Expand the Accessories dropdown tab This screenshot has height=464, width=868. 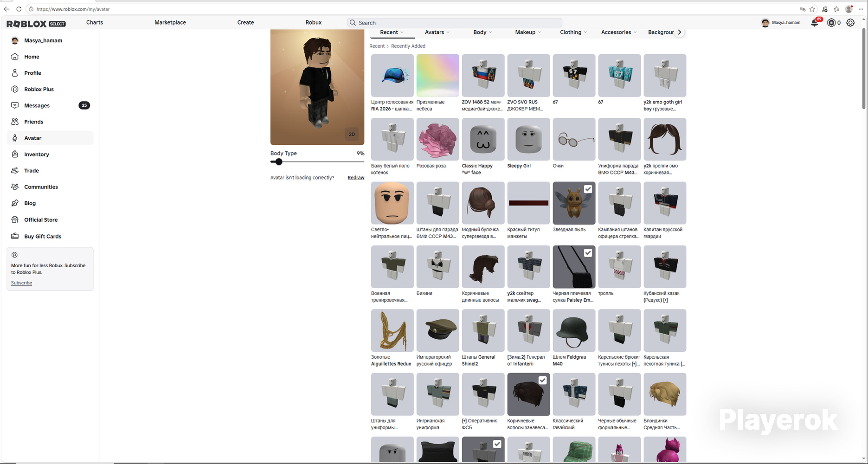click(619, 32)
